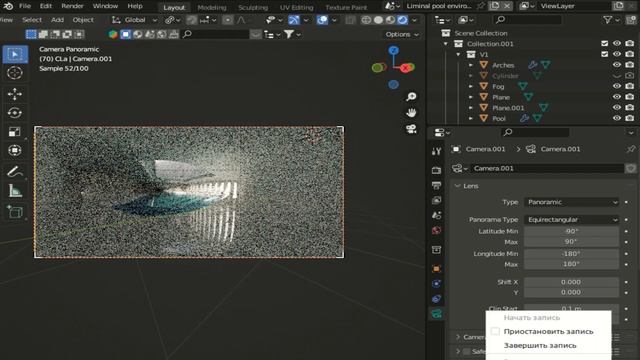Viewport: 640px width, 360px height.
Task: Expand the Arches tree item
Action: [471, 65]
